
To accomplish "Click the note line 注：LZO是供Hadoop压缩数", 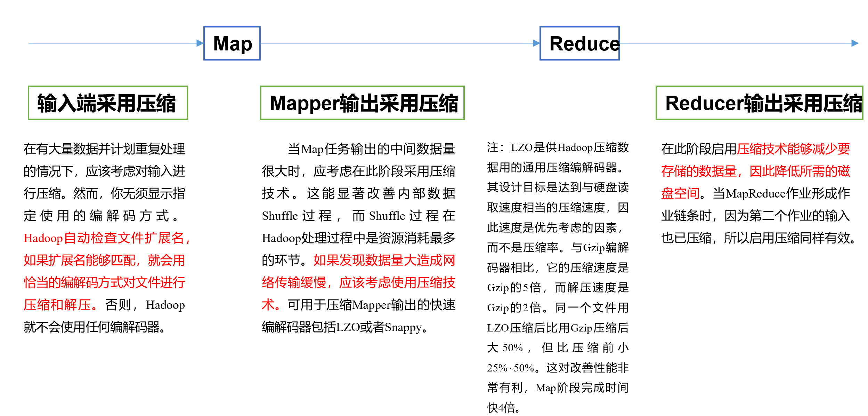I will [x=558, y=147].
